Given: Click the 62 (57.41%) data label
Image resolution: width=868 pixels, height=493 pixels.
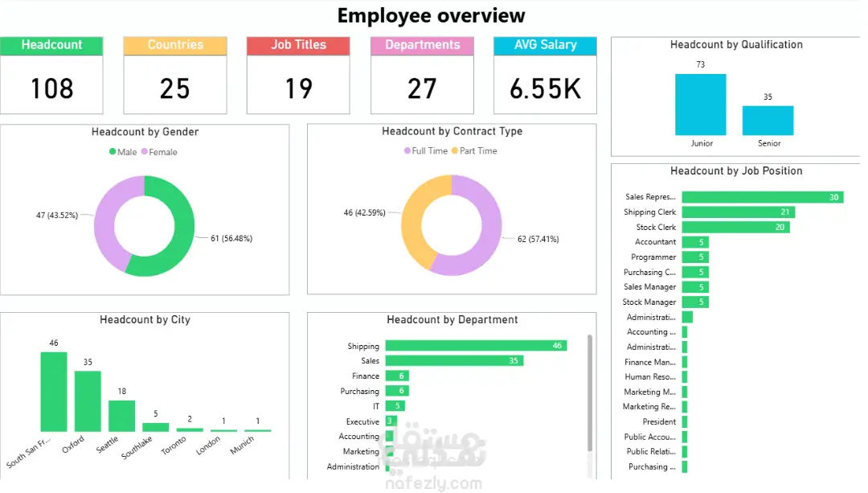Looking at the screenshot, I should pos(538,239).
